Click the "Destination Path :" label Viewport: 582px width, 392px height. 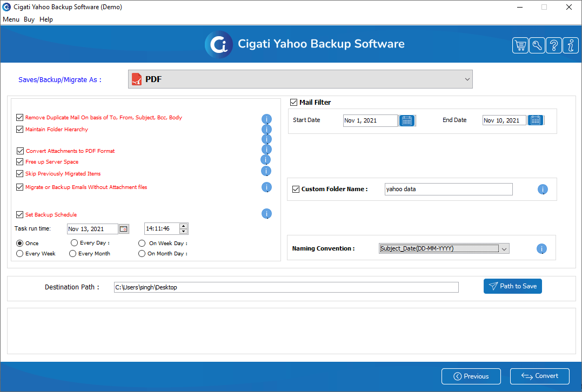(x=72, y=287)
